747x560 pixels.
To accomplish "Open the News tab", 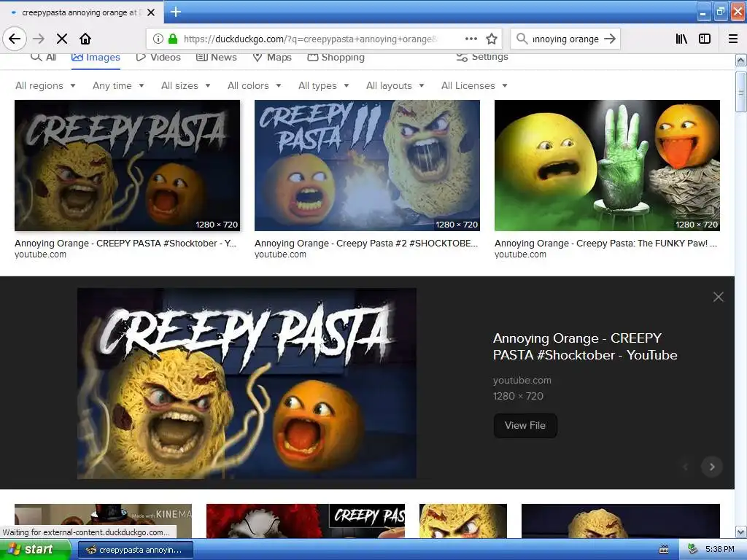I will (217, 57).
